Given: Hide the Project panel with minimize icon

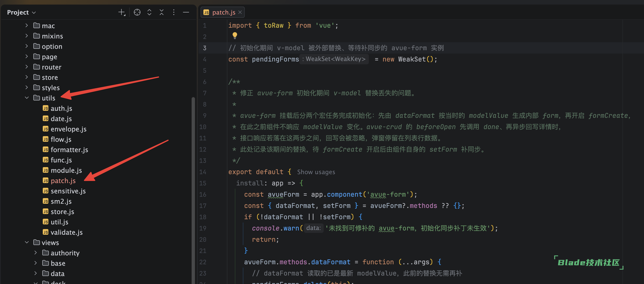Looking at the screenshot, I should click(x=186, y=12).
